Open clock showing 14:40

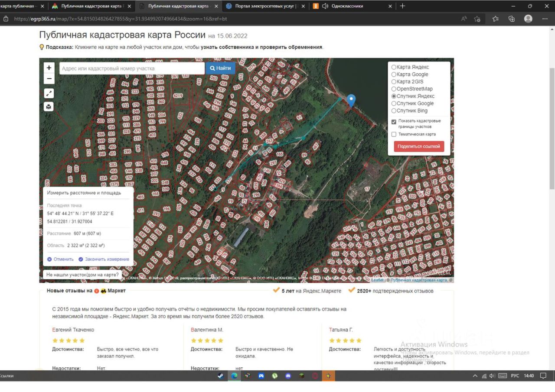point(529,376)
